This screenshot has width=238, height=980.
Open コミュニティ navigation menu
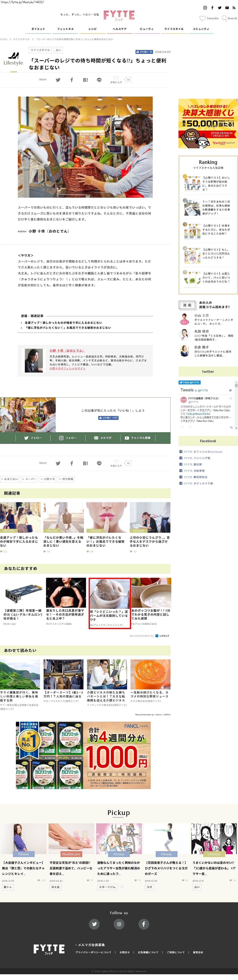(201, 29)
